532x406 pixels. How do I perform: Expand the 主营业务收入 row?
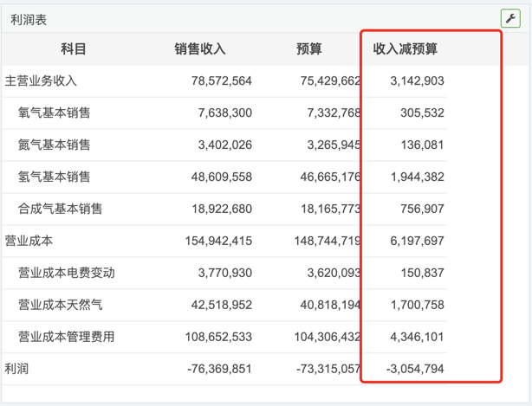pyautogui.click(x=41, y=81)
